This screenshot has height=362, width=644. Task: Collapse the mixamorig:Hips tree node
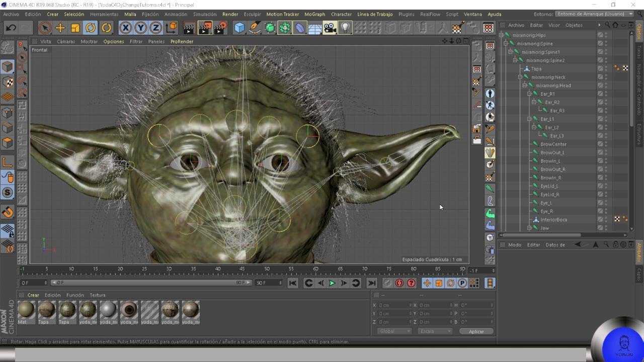(x=501, y=35)
